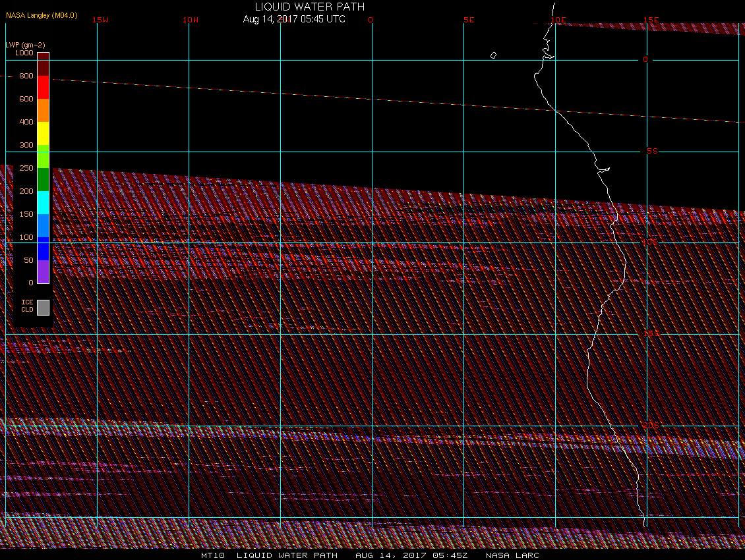Image resolution: width=745 pixels, height=560 pixels.
Task: Click the dark maroon 1000 legend swatch
Action: click(x=44, y=64)
